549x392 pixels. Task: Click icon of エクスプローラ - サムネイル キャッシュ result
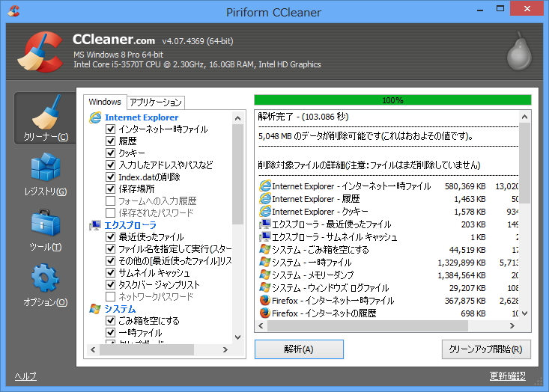click(265, 236)
